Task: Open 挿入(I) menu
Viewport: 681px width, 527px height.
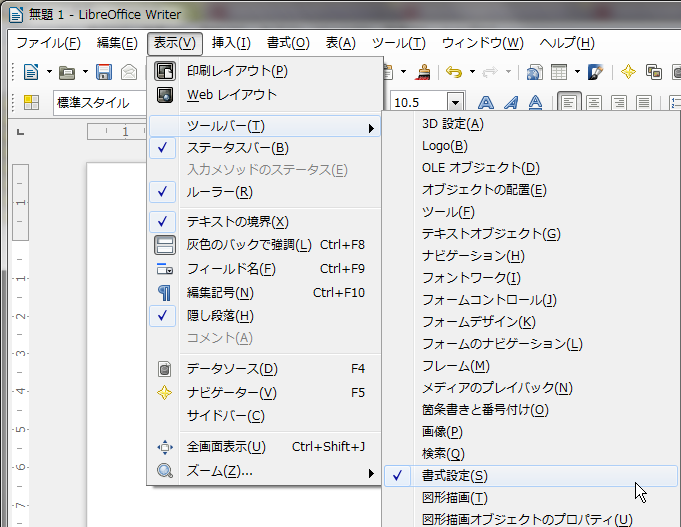Action: pyautogui.click(x=231, y=43)
